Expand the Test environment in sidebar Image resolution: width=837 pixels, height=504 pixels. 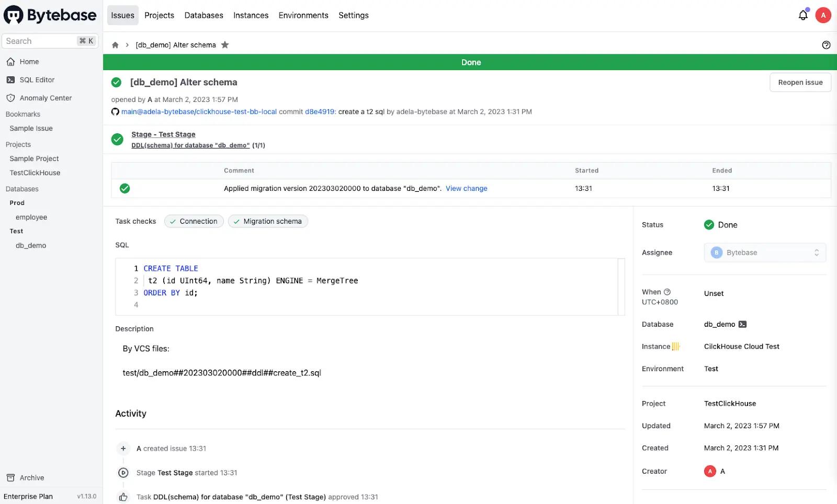(x=16, y=231)
